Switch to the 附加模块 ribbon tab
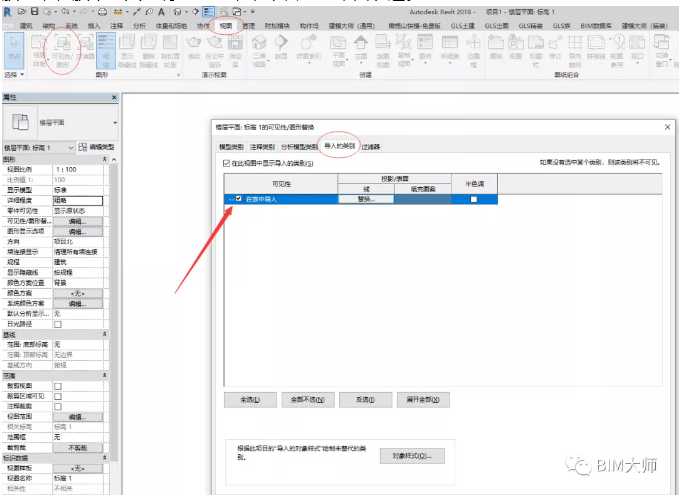Screen dimensions: 685x501 (x=277, y=26)
